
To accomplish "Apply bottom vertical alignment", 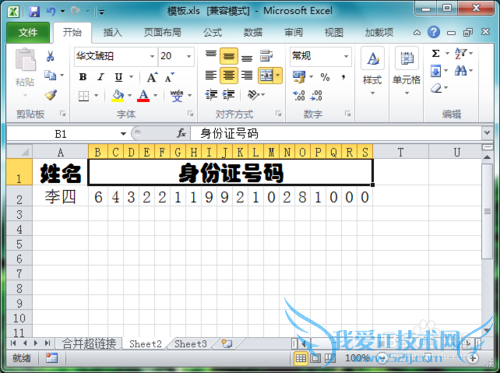I will (x=247, y=57).
